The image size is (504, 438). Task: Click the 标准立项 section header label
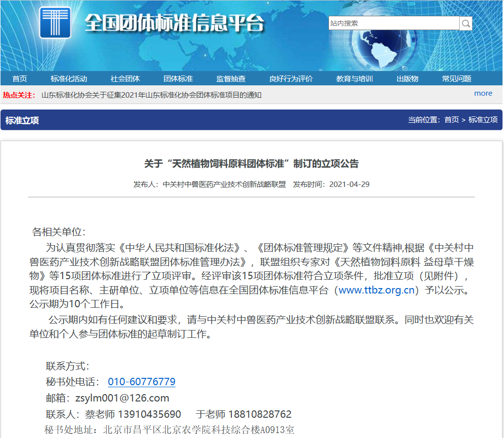point(22,120)
